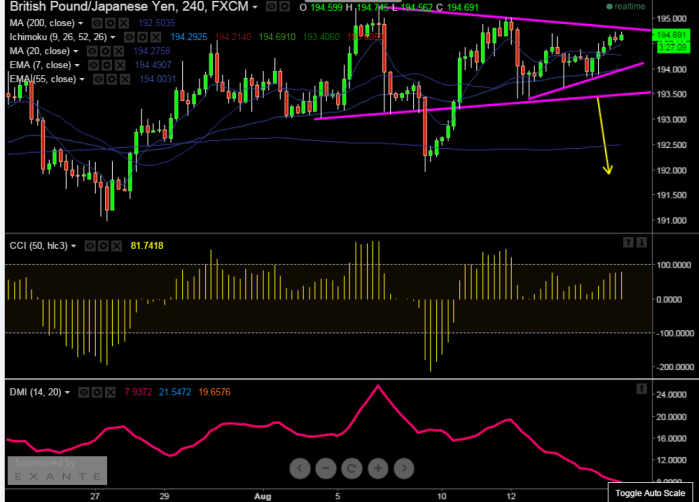The width and height of the screenshot is (699, 502).
Task: Toggle visibility of the Ichimoku indicator
Action: coord(129,37)
